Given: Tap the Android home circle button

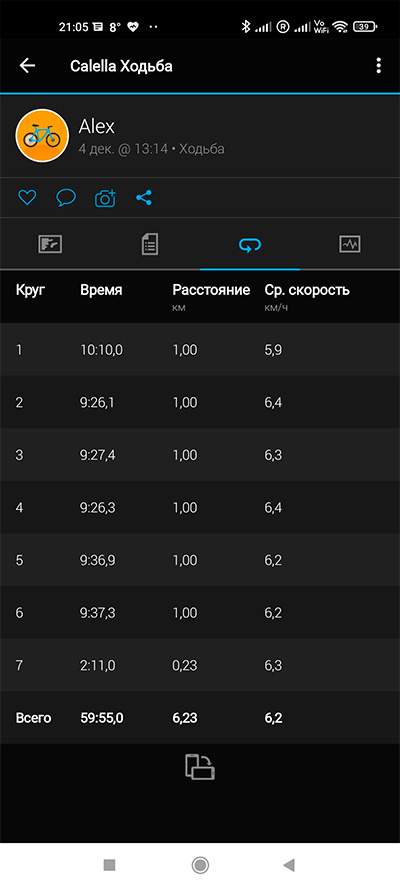Looking at the screenshot, I should click(200, 865).
